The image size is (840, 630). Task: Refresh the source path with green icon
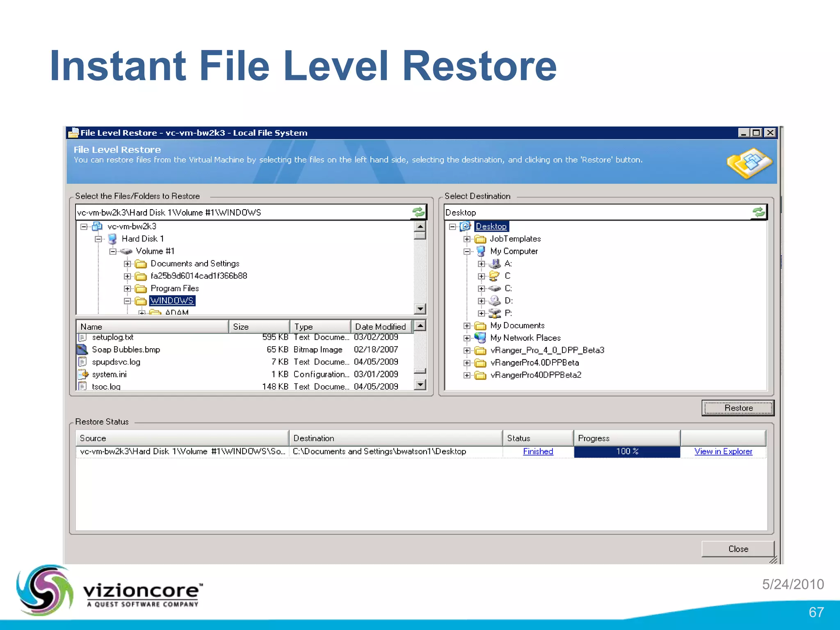(419, 212)
